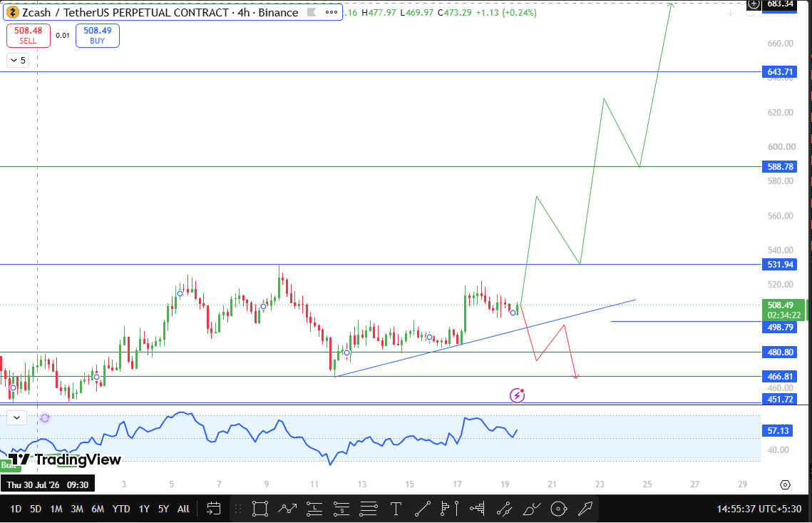812x523 pixels.
Task: Select the 466.81 horizontal line label
Action: 780,376
